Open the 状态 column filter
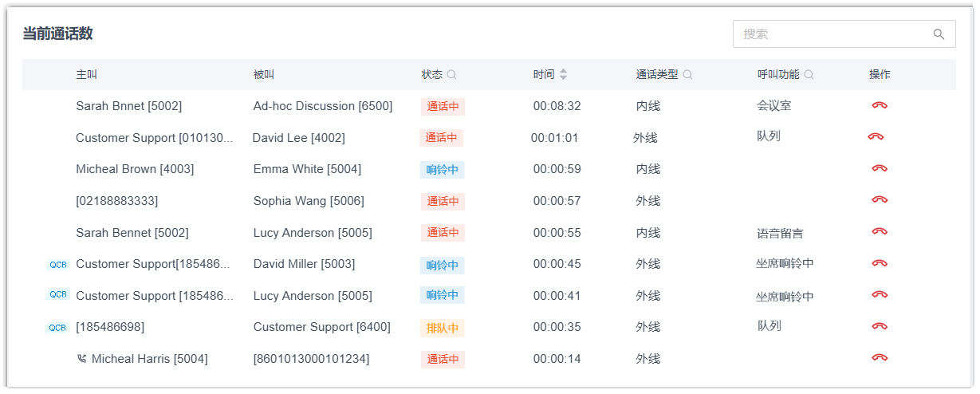 click(x=451, y=75)
